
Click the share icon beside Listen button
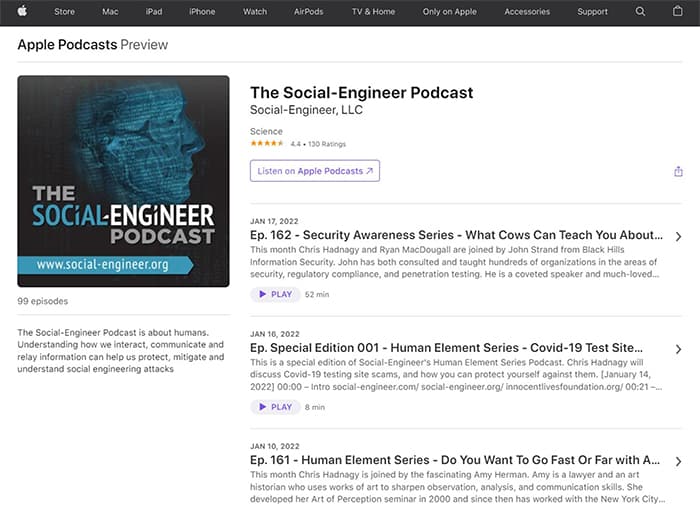coord(678,171)
